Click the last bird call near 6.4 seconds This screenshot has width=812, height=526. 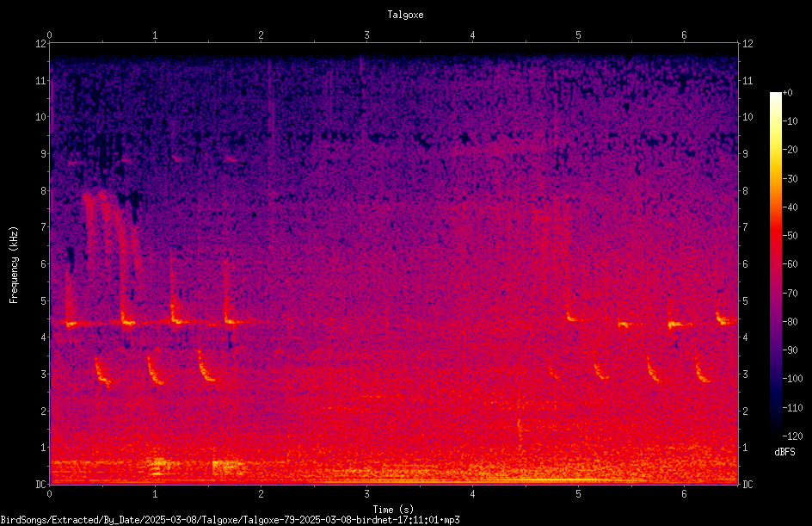pyautogui.click(x=725, y=317)
